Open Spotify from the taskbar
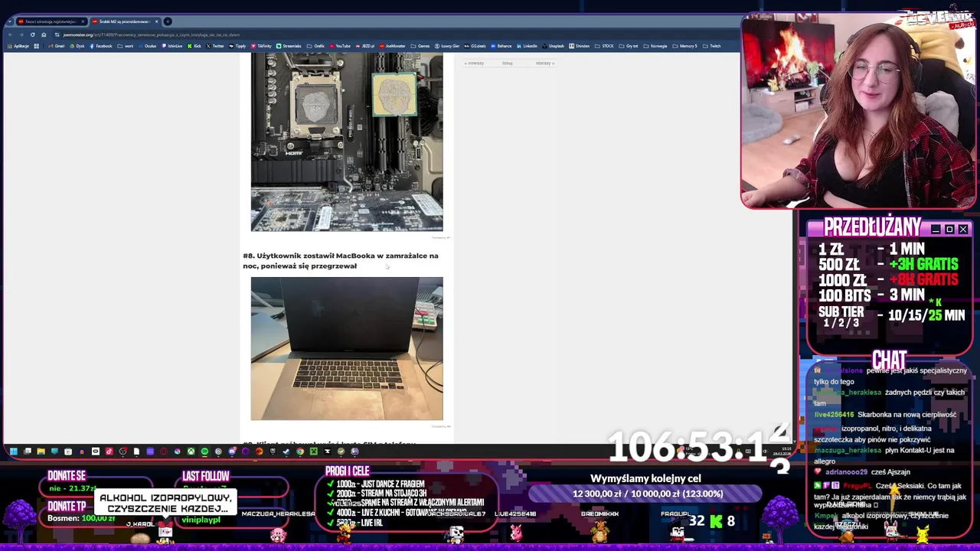 point(204,452)
